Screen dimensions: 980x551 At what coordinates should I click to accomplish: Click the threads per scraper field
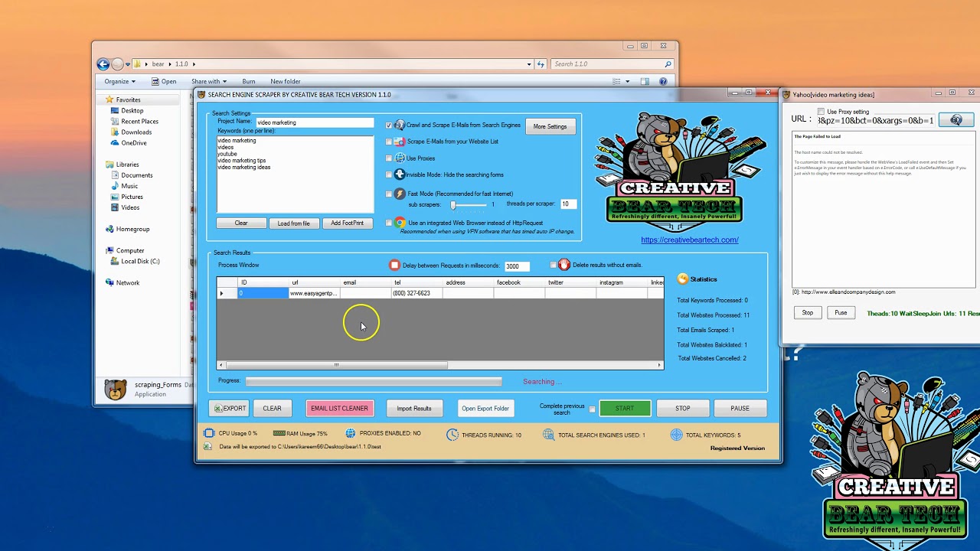point(568,204)
